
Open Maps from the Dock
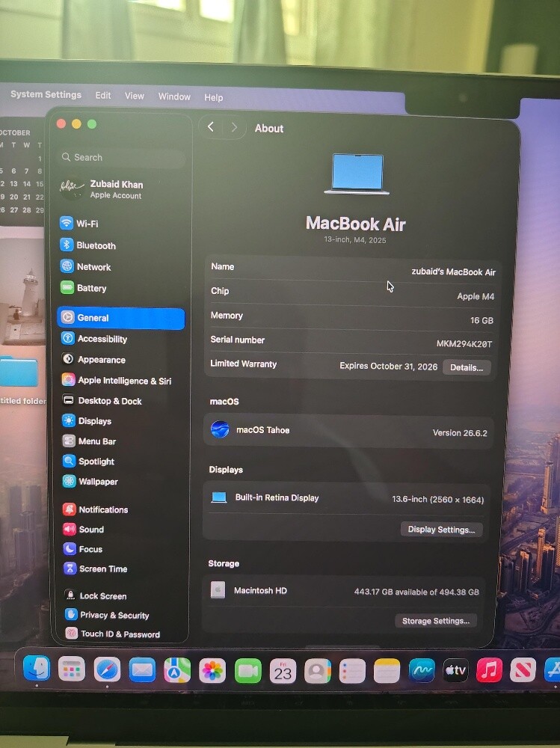point(177,671)
